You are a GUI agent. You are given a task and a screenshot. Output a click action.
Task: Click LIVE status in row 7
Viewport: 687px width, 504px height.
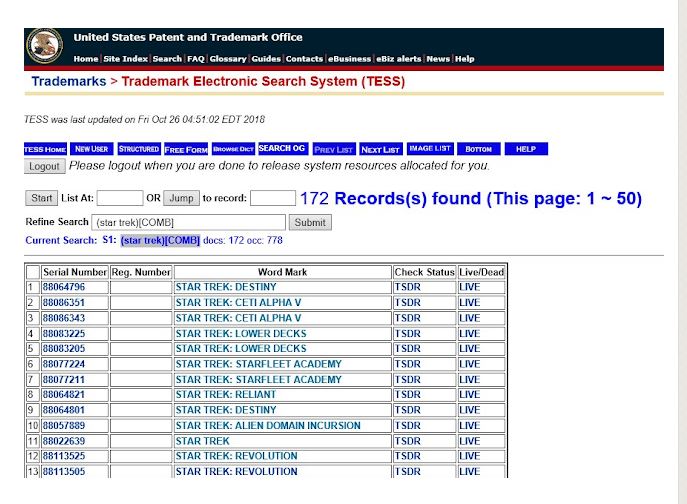coord(470,380)
